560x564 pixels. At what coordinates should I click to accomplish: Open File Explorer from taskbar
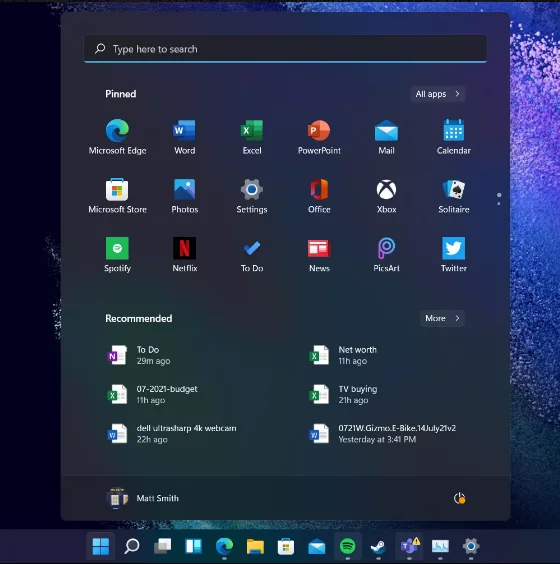(255, 546)
